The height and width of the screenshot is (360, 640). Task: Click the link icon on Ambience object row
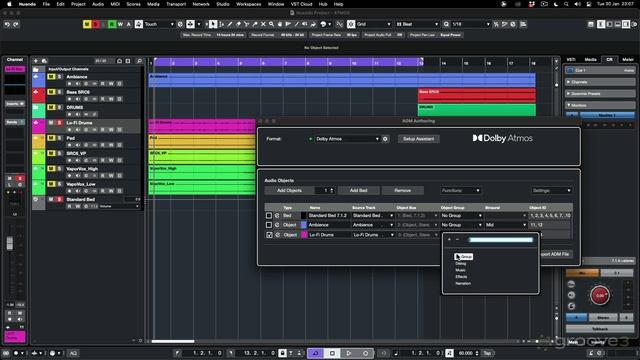point(277,225)
